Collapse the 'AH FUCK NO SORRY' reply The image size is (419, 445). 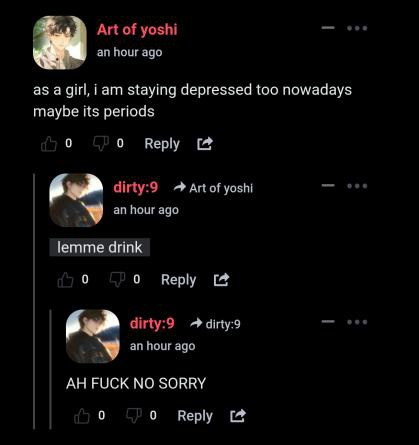click(x=328, y=322)
